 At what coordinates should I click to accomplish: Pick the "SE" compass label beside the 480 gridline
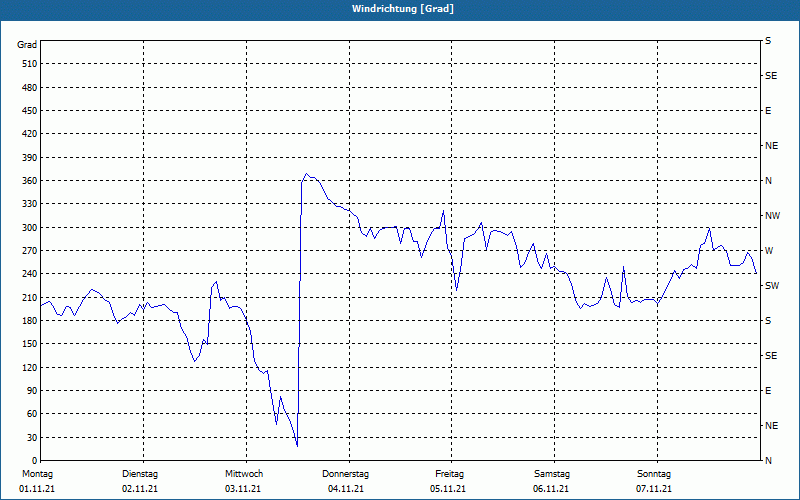[771, 76]
